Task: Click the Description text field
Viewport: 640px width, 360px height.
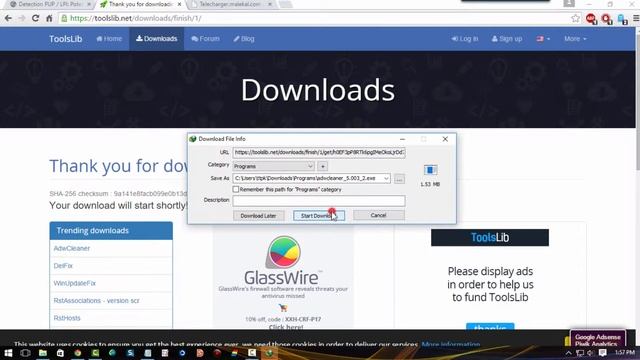Action: coord(319,200)
